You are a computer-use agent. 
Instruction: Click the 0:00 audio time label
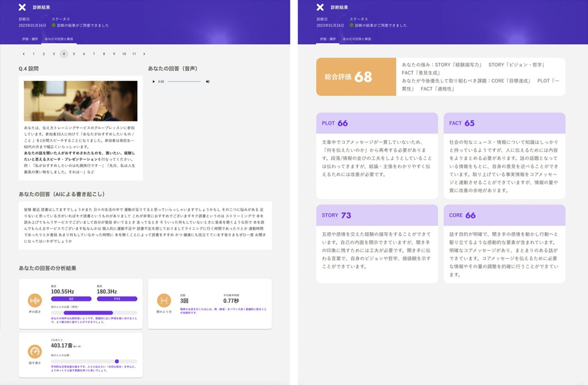(x=161, y=81)
